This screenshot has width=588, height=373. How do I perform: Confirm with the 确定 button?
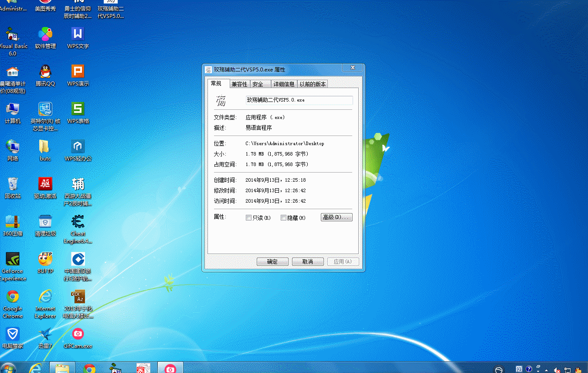[272, 261]
